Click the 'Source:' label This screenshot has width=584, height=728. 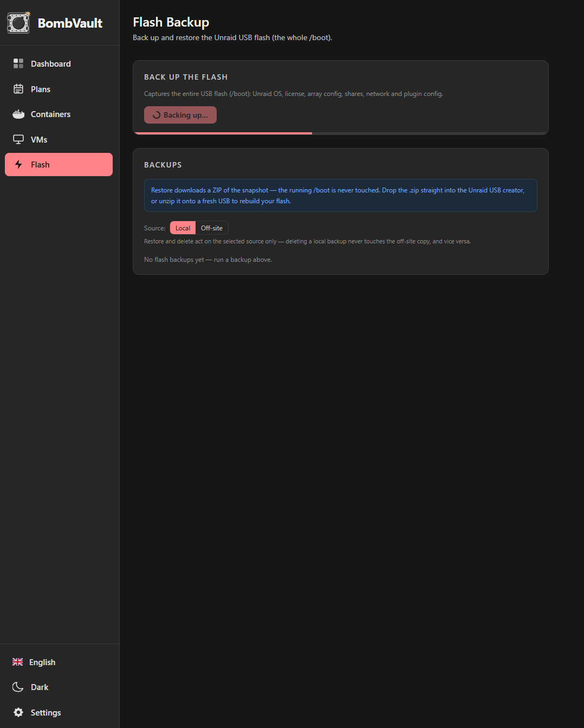155,228
